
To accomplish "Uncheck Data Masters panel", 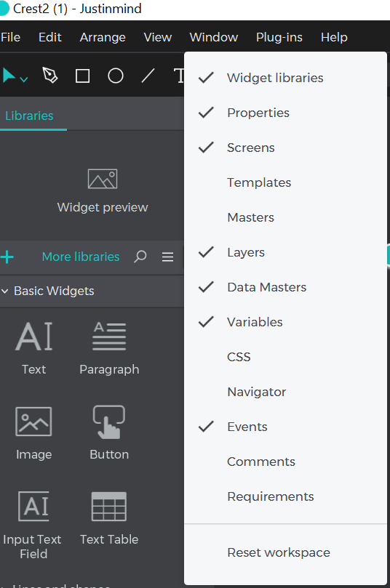I will [x=285, y=287].
